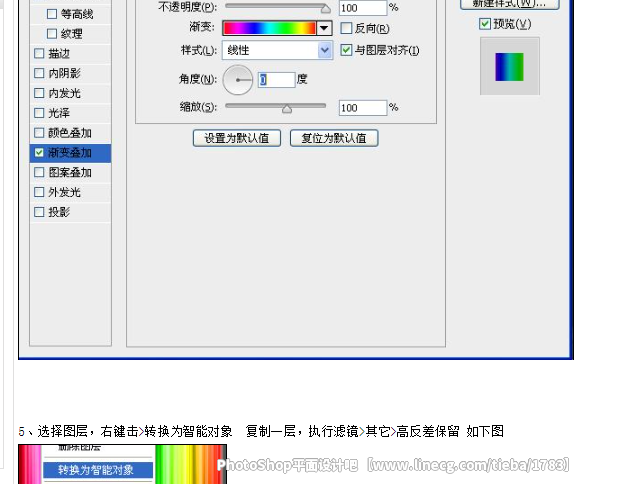Uncheck 与图层对齐(I) checkbox

coord(346,50)
